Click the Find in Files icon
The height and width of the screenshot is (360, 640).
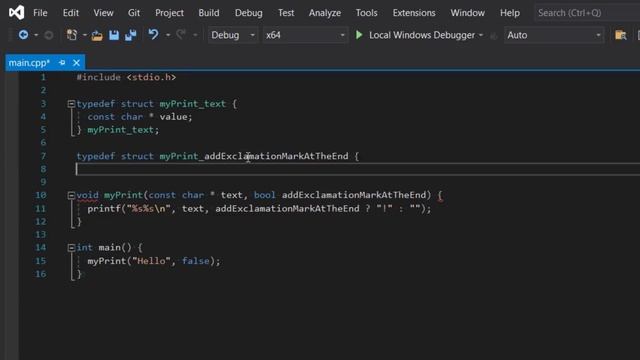tap(620, 35)
